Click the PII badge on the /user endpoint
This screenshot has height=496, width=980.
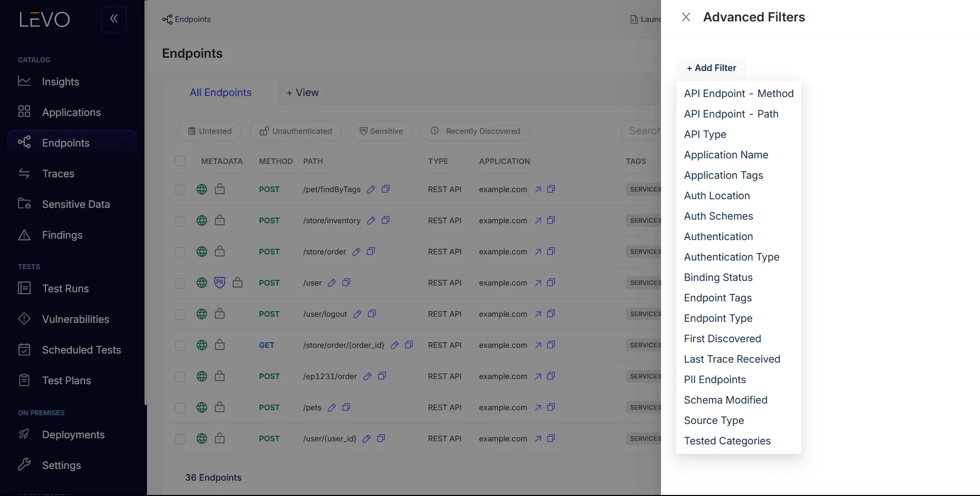click(x=219, y=282)
